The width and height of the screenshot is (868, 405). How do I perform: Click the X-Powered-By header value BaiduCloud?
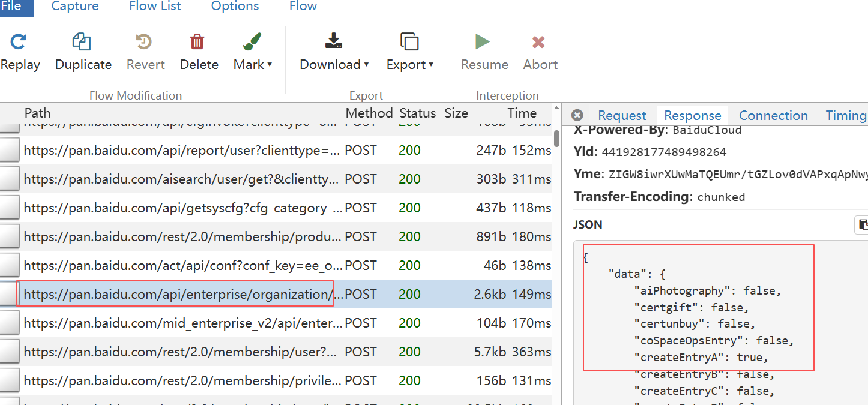707,130
